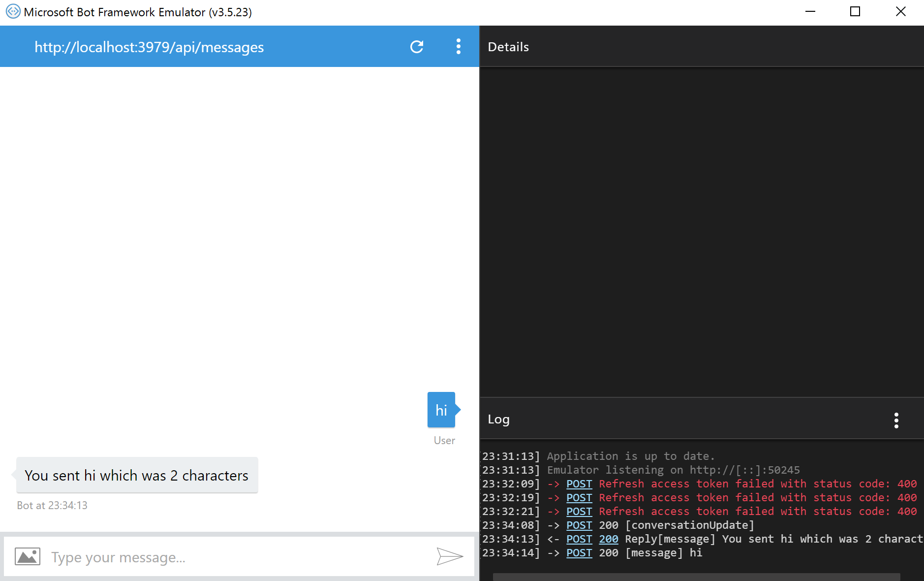Viewport: 924px width, 581px height.
Task: Click 'Application is up to date.' log text
Action: [x=631, y=456]
